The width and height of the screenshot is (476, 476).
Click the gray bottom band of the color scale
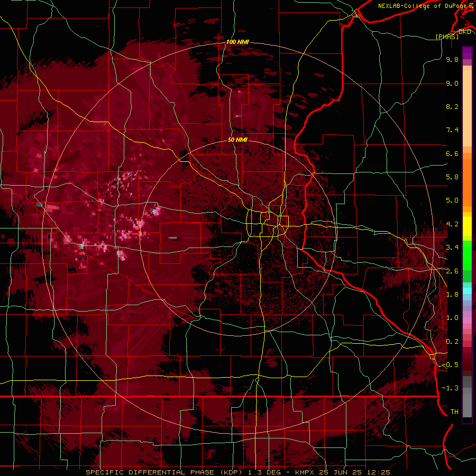point(467,398)
